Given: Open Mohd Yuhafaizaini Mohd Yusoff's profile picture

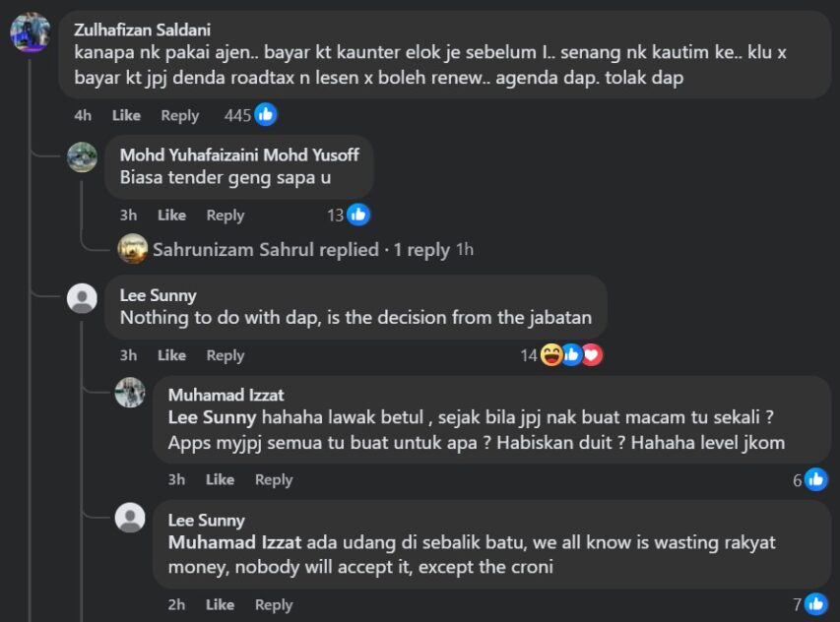Looking at the screenshot, I should [82, 157].
